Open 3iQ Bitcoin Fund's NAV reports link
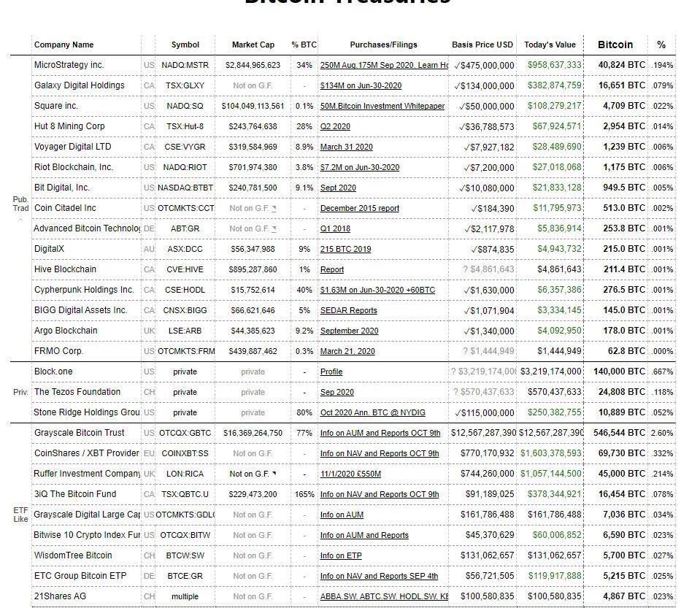700x608 pixels. click(x=380, y=495)
